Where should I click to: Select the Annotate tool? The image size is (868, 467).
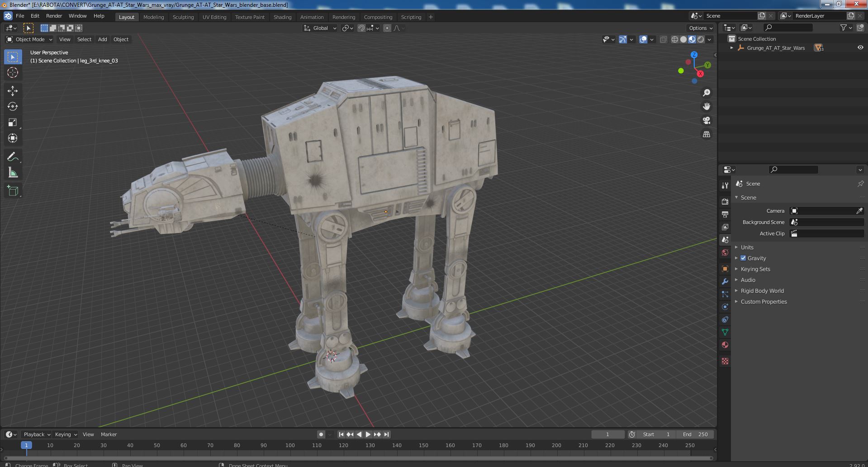13,157
